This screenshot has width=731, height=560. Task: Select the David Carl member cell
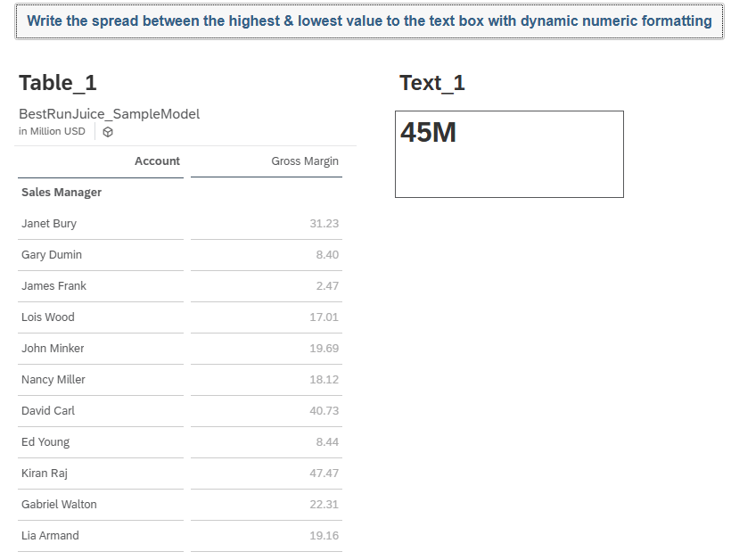coord(48,411)
